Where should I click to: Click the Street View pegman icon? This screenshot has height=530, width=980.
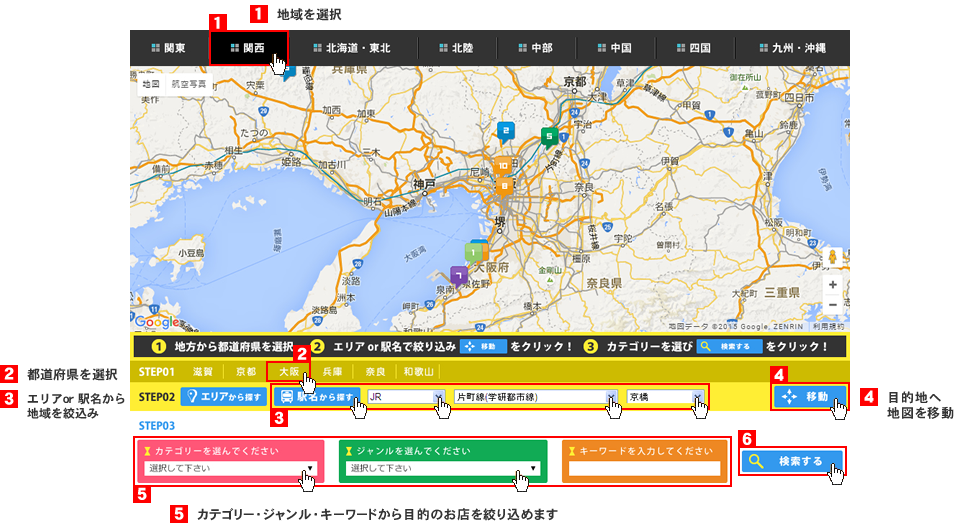coord(831,258)
